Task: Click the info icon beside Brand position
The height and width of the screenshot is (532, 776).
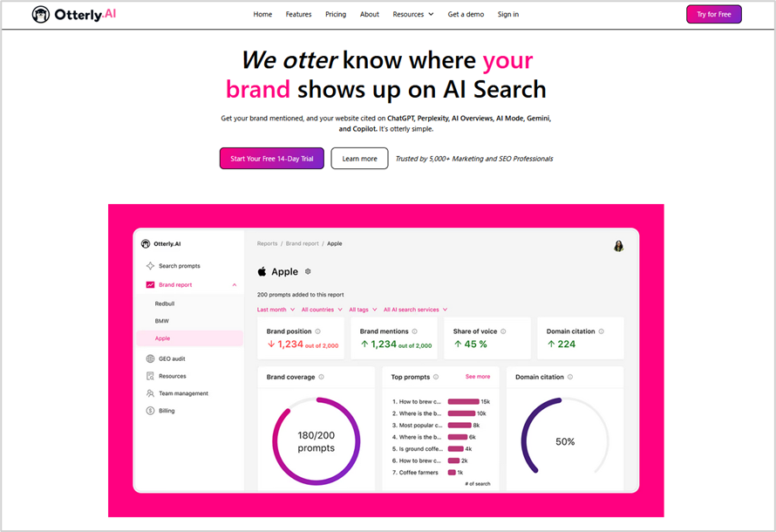Action: click(x=317, y=331)
